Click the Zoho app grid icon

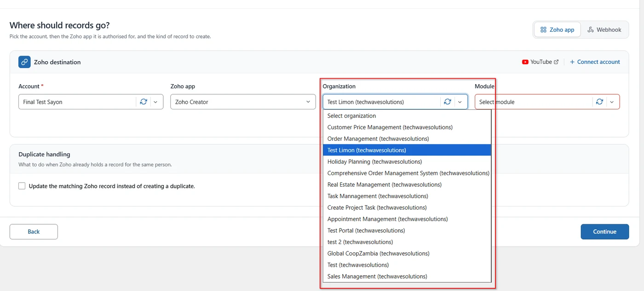543,30
